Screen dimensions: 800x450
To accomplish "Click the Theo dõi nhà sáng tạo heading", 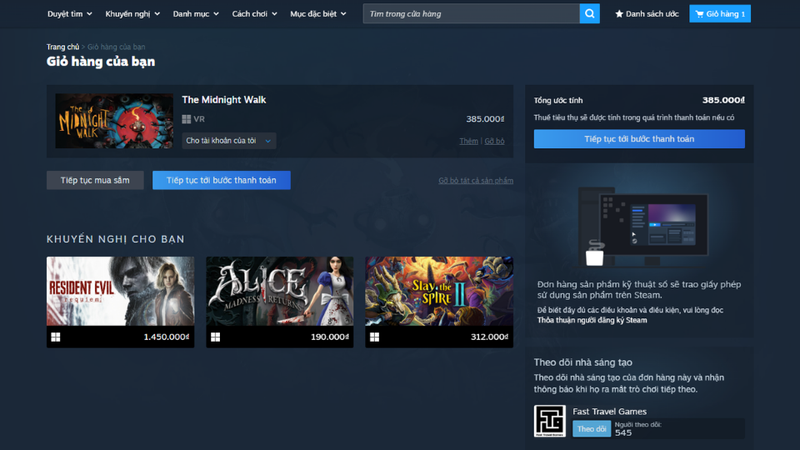I will coord(583,362).
